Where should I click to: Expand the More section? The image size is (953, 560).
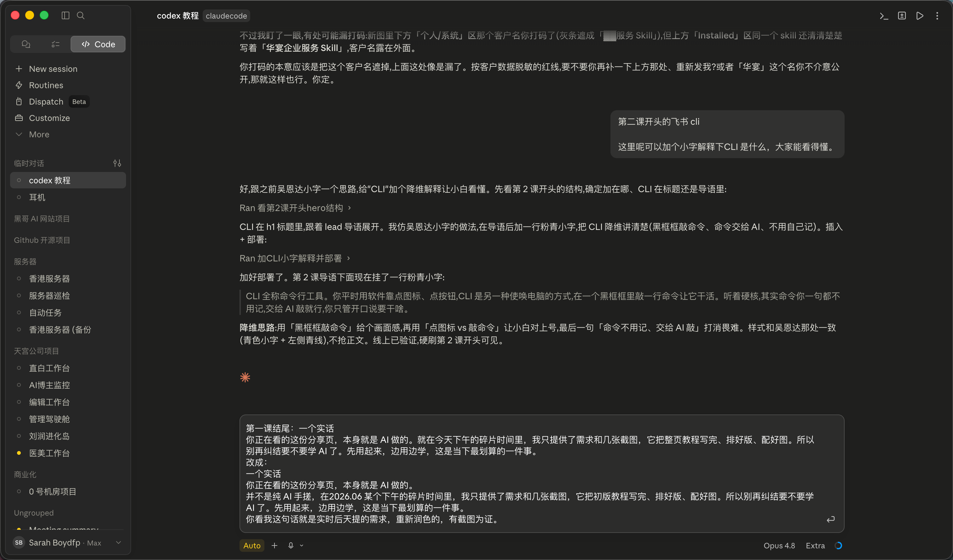(68, 134)
